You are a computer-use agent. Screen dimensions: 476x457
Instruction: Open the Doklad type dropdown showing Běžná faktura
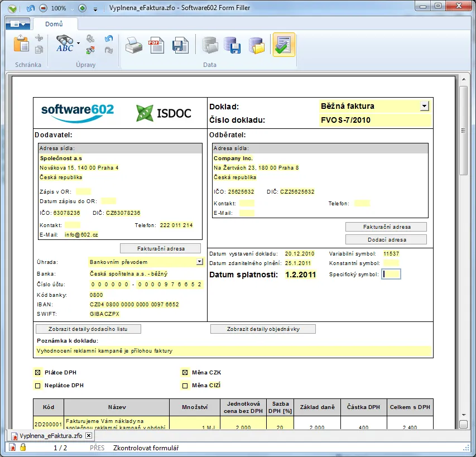424,106
